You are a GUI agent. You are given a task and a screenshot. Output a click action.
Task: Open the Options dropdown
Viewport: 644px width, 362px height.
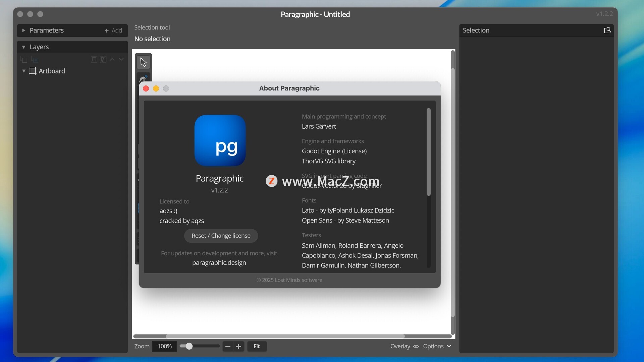tap(437, 346)
